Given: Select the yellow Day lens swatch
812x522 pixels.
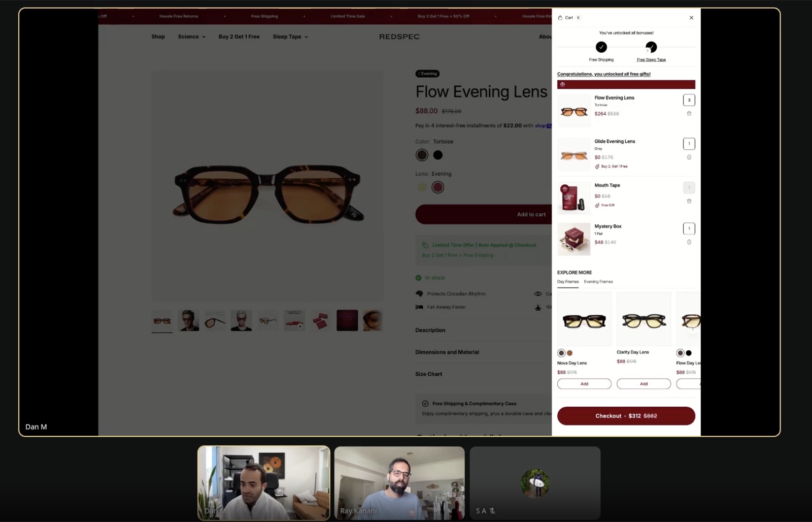Looking at the screenshot, I should pyautogui.click(x=422, y=187).
